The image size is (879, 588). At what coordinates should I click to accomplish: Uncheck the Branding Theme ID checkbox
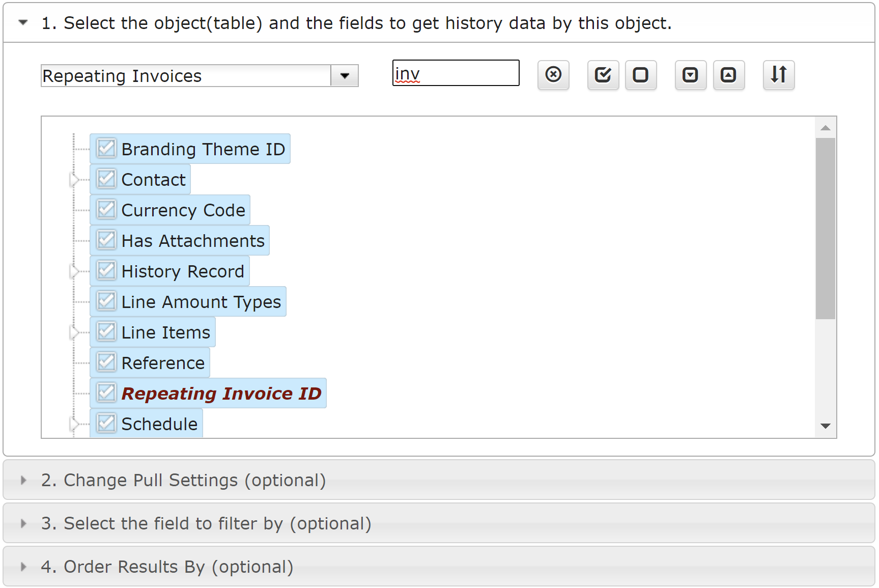[106, 149]
